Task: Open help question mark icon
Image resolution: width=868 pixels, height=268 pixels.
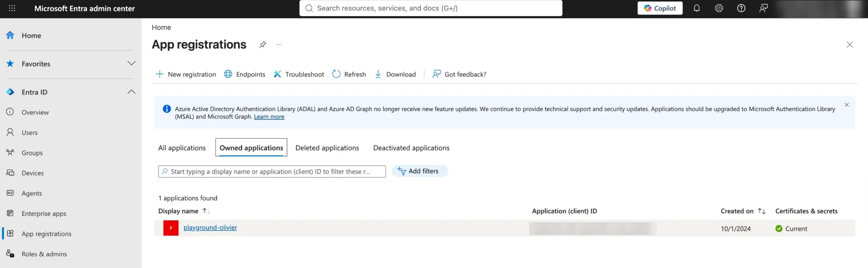Action: tap(741, 8)
